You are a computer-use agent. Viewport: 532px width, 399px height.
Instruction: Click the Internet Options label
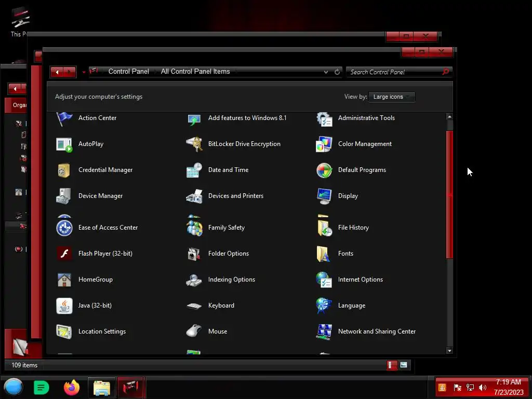[x=361, y=280]
